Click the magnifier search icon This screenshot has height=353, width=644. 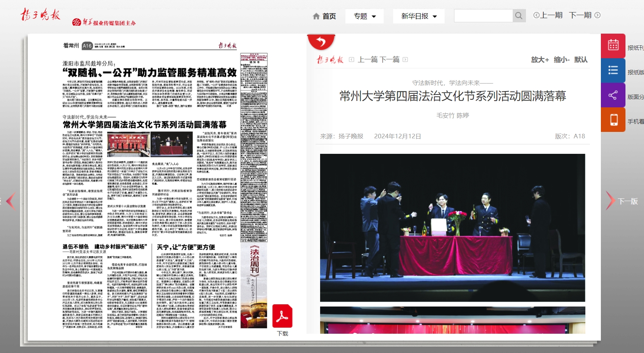(x=519, y=16)
